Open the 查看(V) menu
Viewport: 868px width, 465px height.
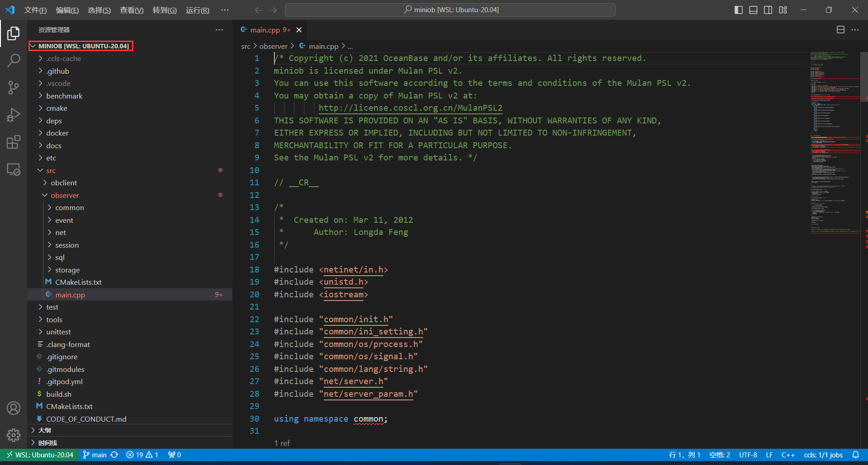pos(132,10)
